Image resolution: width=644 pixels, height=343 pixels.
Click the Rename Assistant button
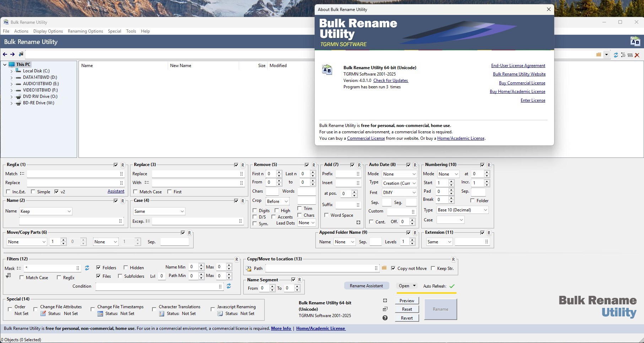coord(366,286)
